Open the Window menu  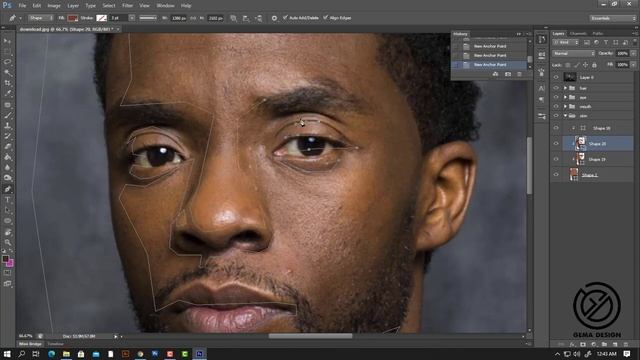pos(165,6)
